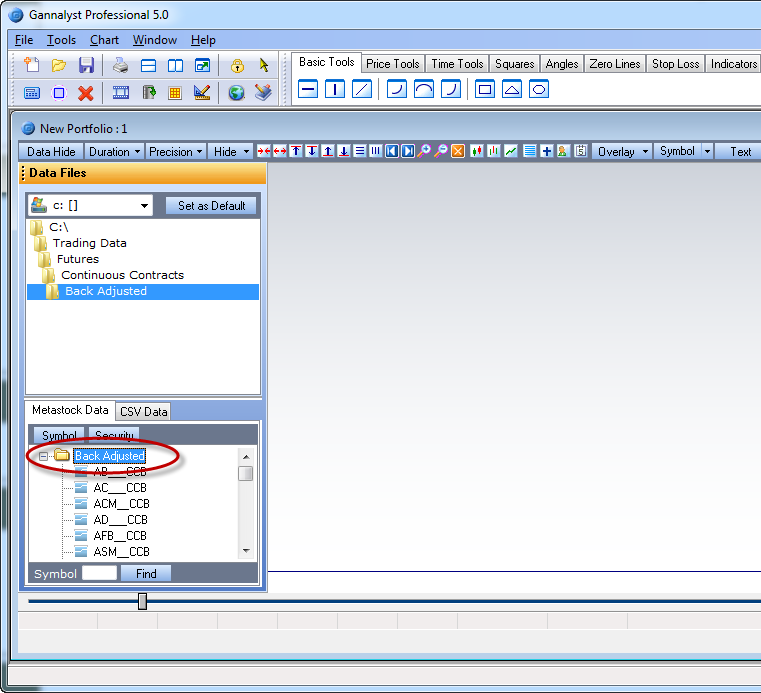
Task: Select the vertical line drawing tool
Action: point(335,89)
